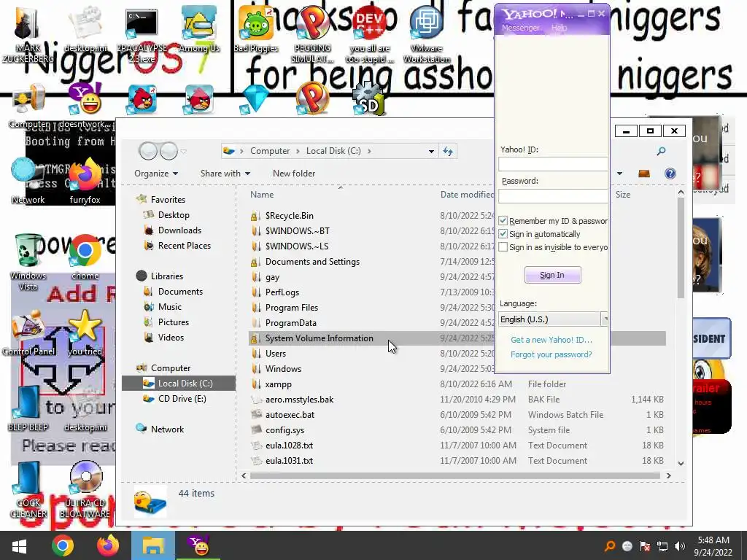Select the xampp folder row
This screenshot has width=747, height=560.
click(457, 384)
